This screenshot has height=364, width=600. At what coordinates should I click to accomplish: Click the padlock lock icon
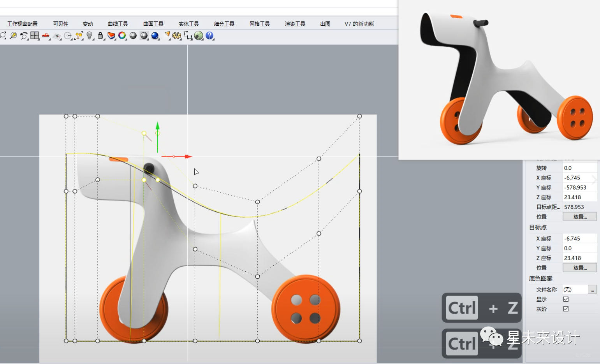coord(100,35)
